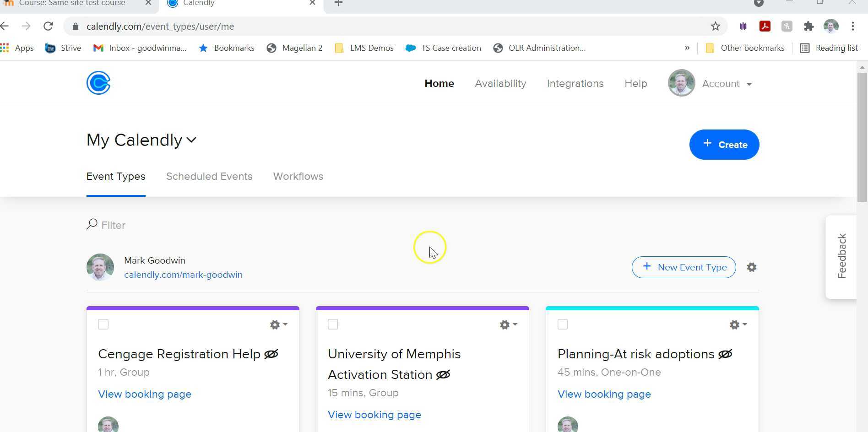This screenshot has width=868, height=432.
Task: Open Magellan 2 bookmark
Action: [295, 48]
